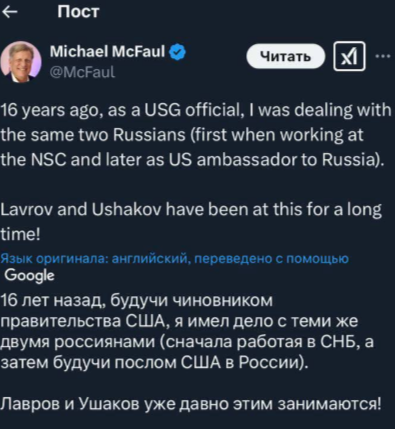Viewport: 395px width, 429px height.
Task: Open Michael McFaul's profile picture
Action: [x=21, y=62]
